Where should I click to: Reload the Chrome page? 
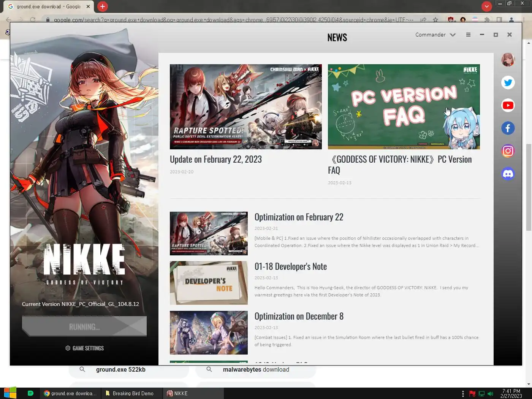(33, 19)
